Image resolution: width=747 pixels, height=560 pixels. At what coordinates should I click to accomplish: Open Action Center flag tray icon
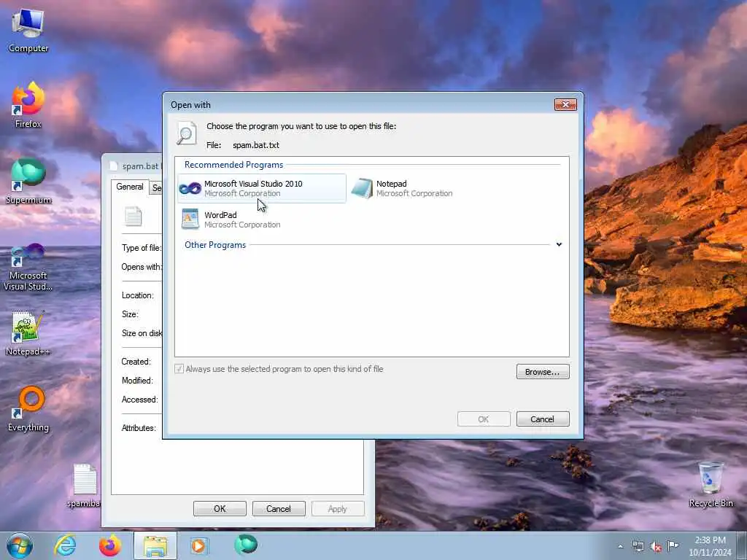[x=673, y=545]
